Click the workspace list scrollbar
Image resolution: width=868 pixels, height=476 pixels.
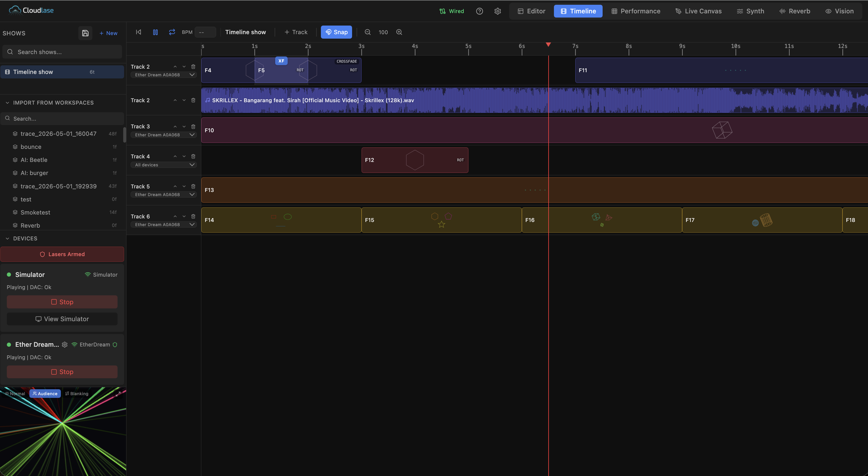(x=124, y=135)
